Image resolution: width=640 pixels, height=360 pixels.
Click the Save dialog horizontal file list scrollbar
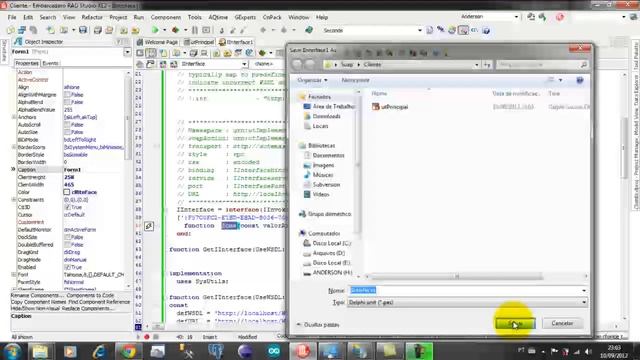[457, 276]
